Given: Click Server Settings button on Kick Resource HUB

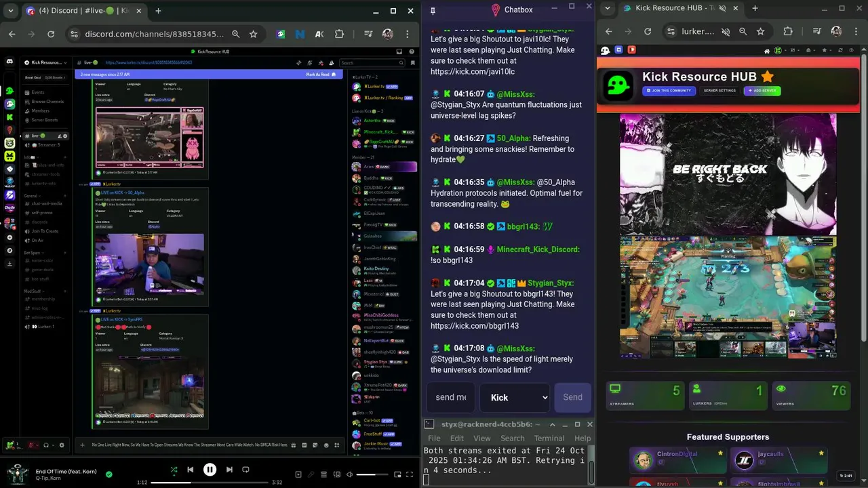Looking at the screenshot, I should [719, 90].
